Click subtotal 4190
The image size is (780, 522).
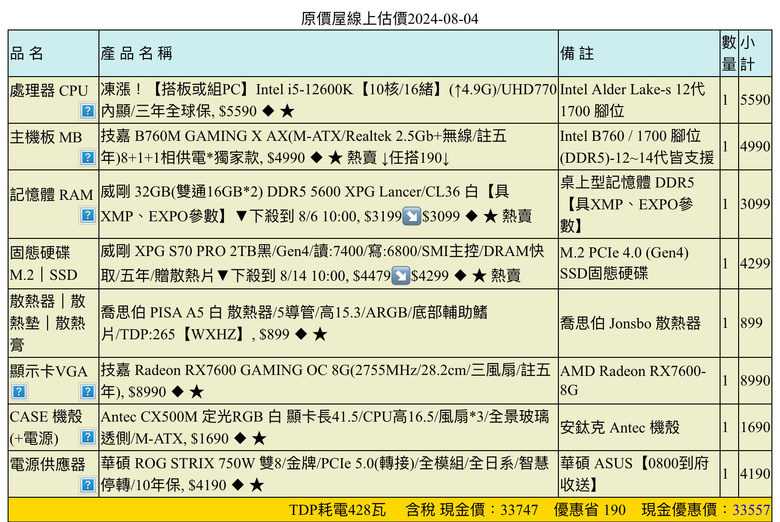pyautogui.click(x=755, y=473)
